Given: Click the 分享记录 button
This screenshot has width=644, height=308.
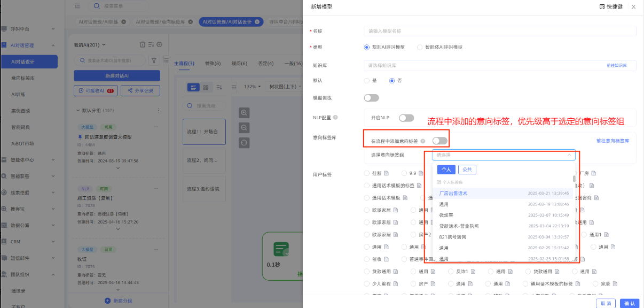Looking at the screenshot, I should pyautogui.click(x=140, y=91).
